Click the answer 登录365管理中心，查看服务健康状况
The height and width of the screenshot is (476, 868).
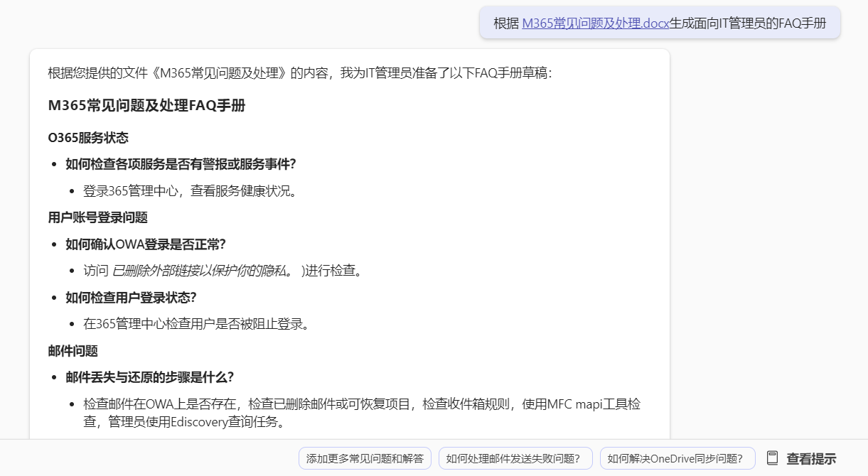point(189,191)
